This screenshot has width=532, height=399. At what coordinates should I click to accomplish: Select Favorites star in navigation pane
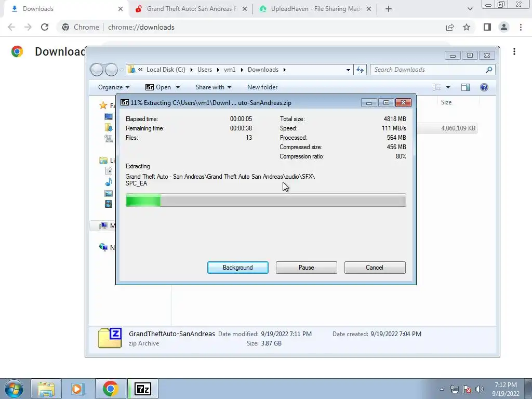pos(103,105)
